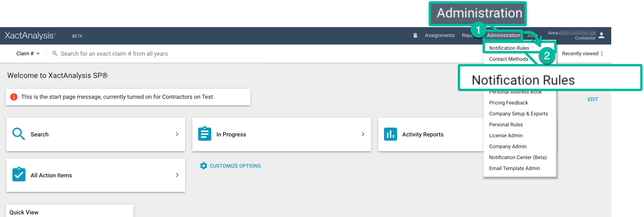Open the user profile icon
Viewport: 644px width, 217px height.
pyautogui.click(x=602, y=36)
